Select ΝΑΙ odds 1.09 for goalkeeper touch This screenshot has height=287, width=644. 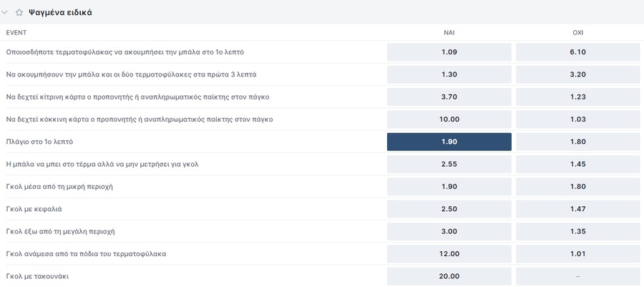pyautogui.click(x=449, y=52)
